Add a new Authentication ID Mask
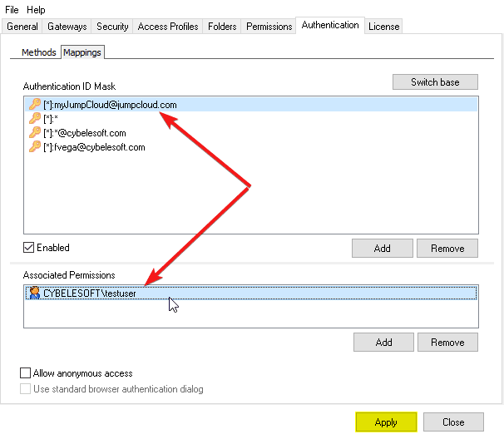This screenshot has height=439, width=504. [383, 248]
